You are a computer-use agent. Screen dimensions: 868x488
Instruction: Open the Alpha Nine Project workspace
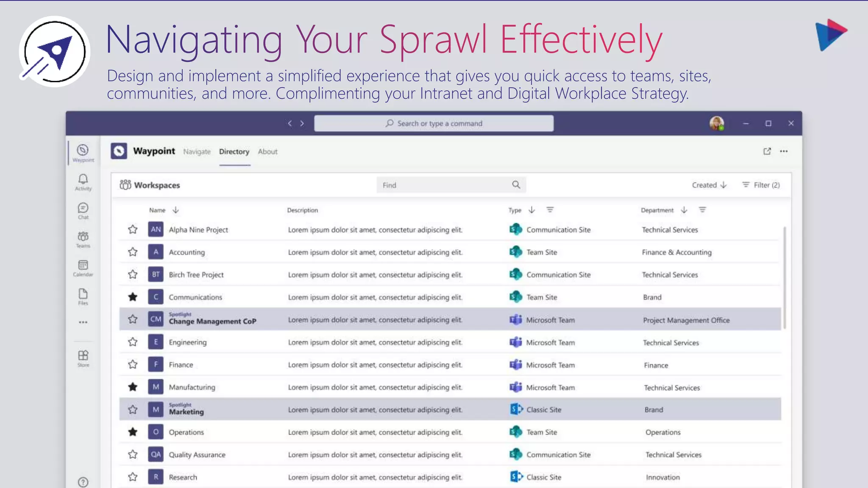(198, 230)
